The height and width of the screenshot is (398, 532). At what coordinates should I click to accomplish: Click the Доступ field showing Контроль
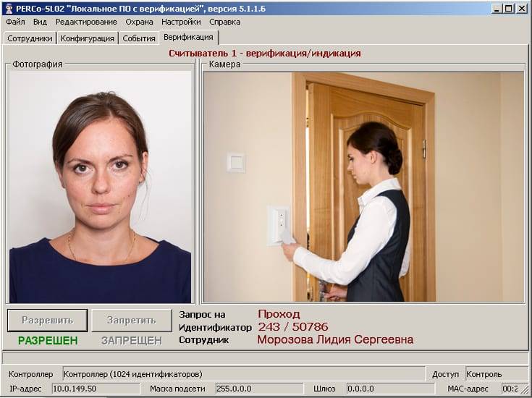click(496, 374)
